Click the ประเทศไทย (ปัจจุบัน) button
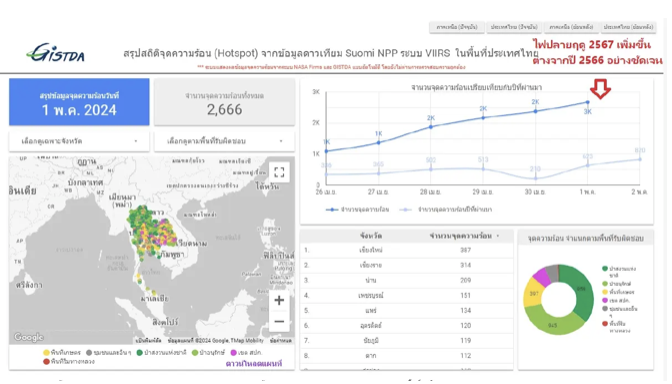 pos(514,27)
